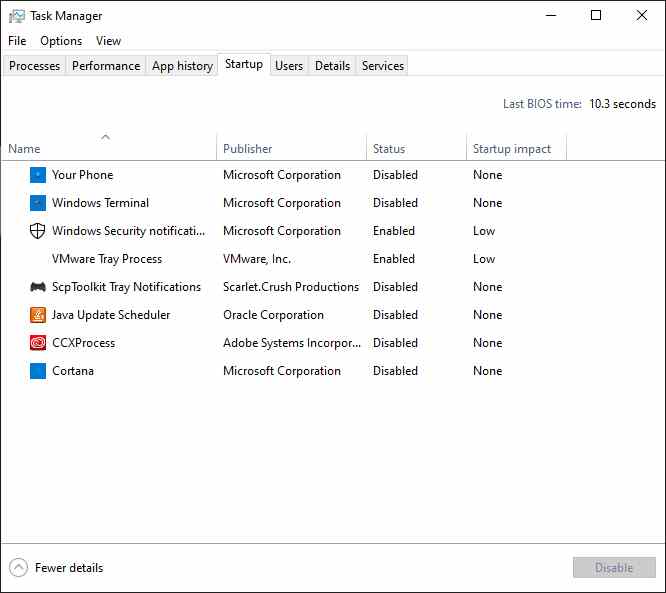Click the Scarlet.Crush Productions publisher cell
Viewport: 666px width, 593px height.
click(291, 287)
